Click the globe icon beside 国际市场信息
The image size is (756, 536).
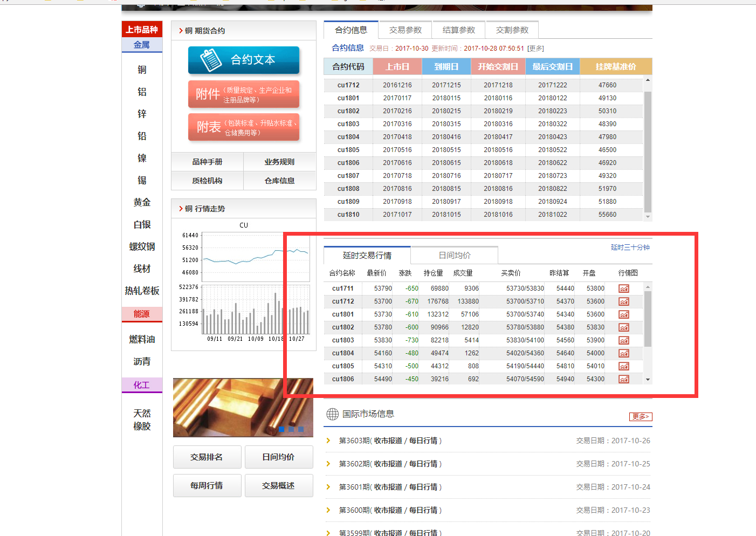click(333, 414)
